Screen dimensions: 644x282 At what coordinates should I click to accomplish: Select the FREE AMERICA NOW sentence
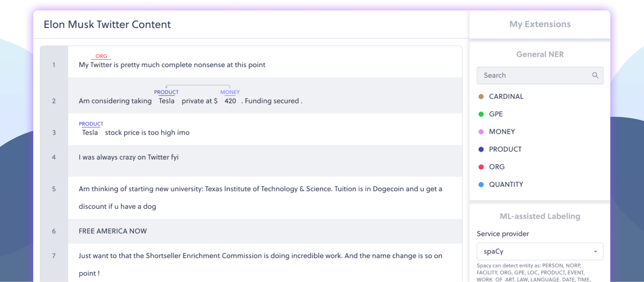click(113, 231)
